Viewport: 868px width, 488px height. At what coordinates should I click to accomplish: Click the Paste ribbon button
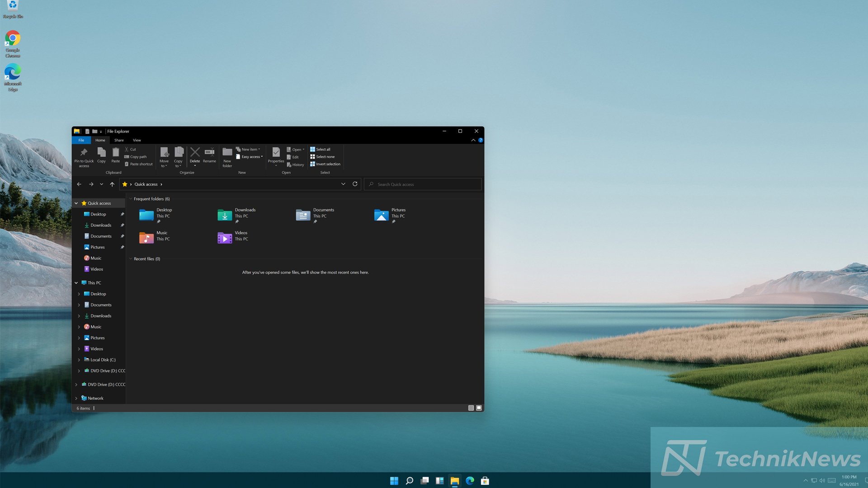click(116, 155)
